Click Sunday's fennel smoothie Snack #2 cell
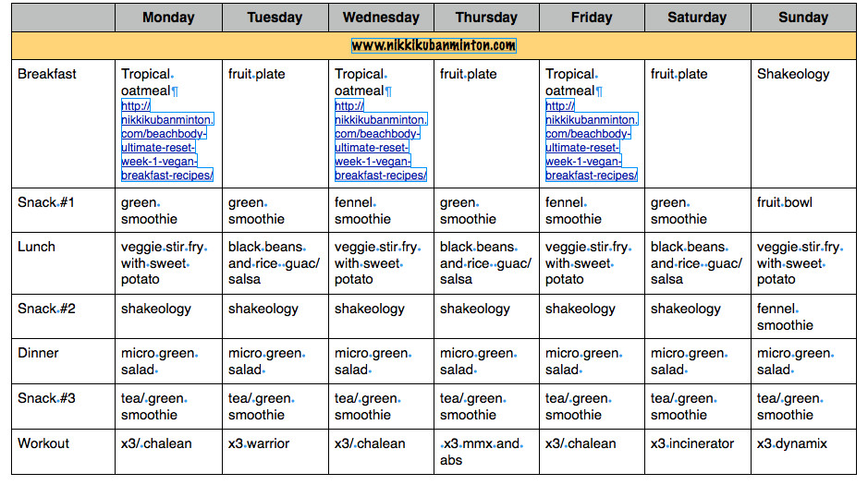The image size is (868, 485). (x=785, y=317)
